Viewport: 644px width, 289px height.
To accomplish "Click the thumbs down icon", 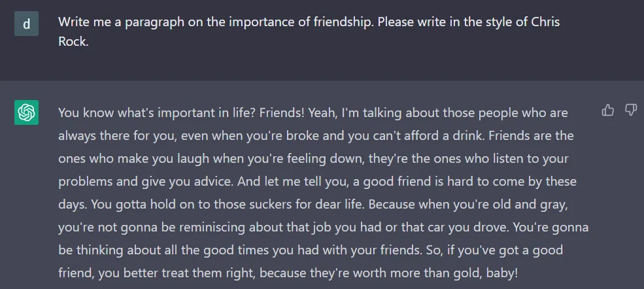I will click(631, 110).
